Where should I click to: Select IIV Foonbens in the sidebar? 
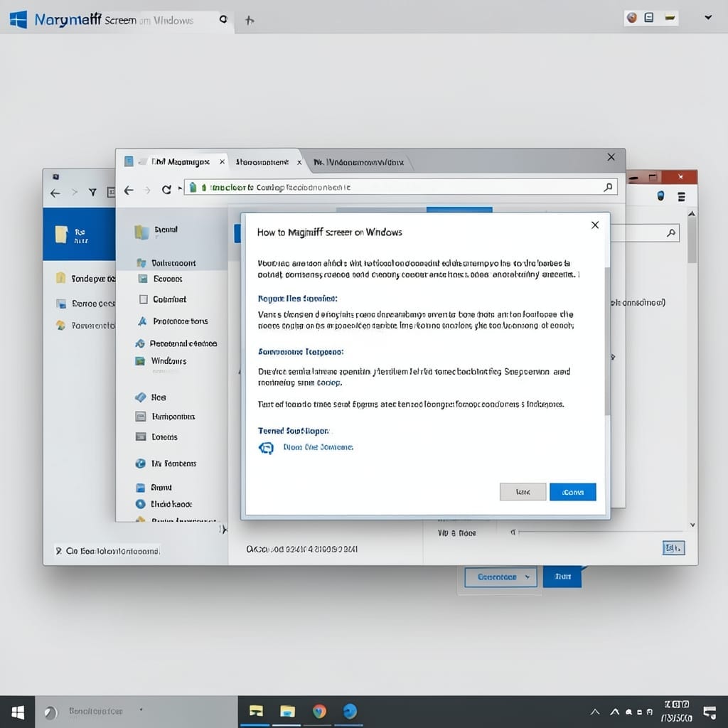click(x=166, y=464)
